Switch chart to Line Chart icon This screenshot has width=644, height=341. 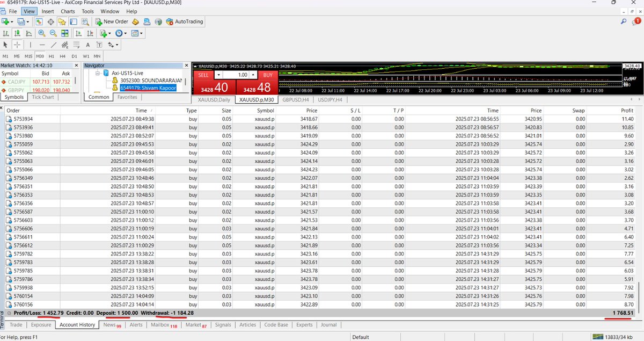point(28,33)
